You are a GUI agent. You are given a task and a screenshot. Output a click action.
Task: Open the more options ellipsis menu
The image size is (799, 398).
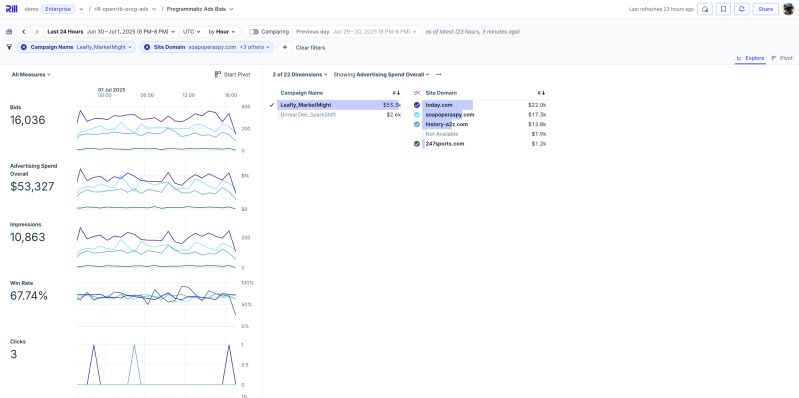coord(439,74)
